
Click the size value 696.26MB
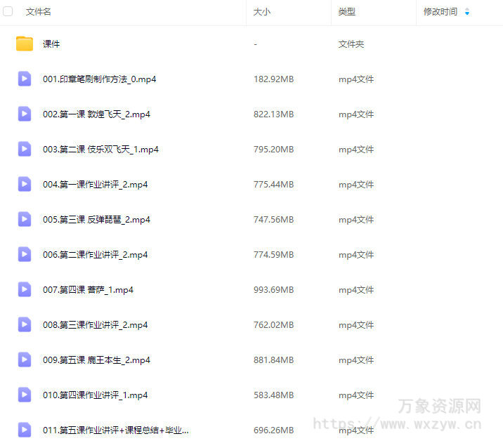coord(274,430)
